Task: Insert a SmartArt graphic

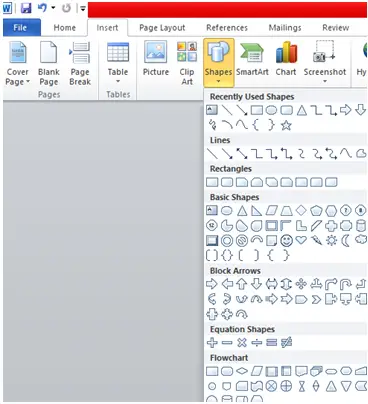Action: point(252,59)
